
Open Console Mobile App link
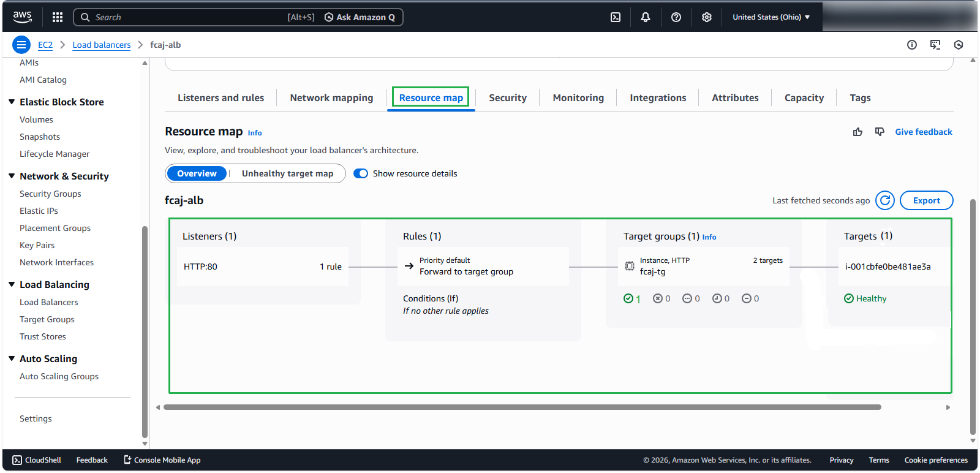point(162,460)
